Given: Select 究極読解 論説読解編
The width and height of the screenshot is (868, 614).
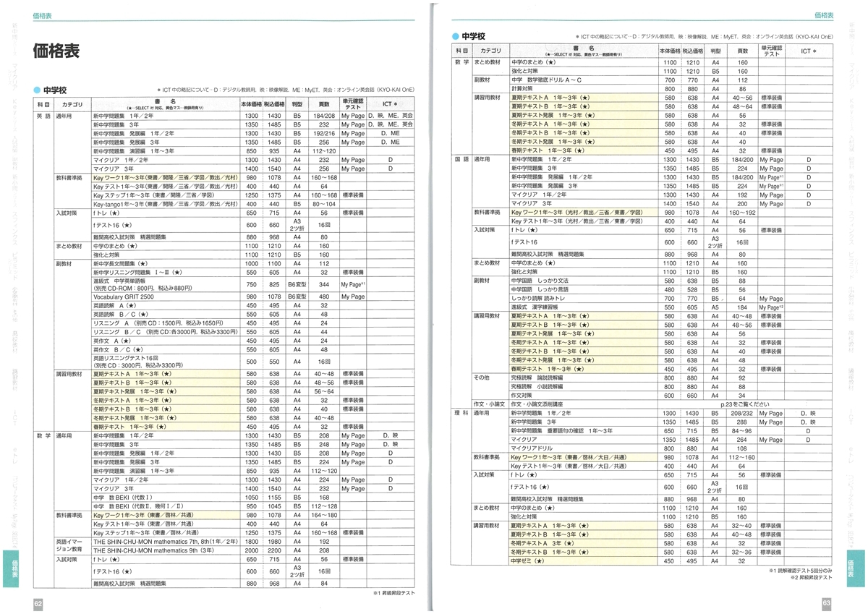Looking at the screenshot, I should coord(536,378).
